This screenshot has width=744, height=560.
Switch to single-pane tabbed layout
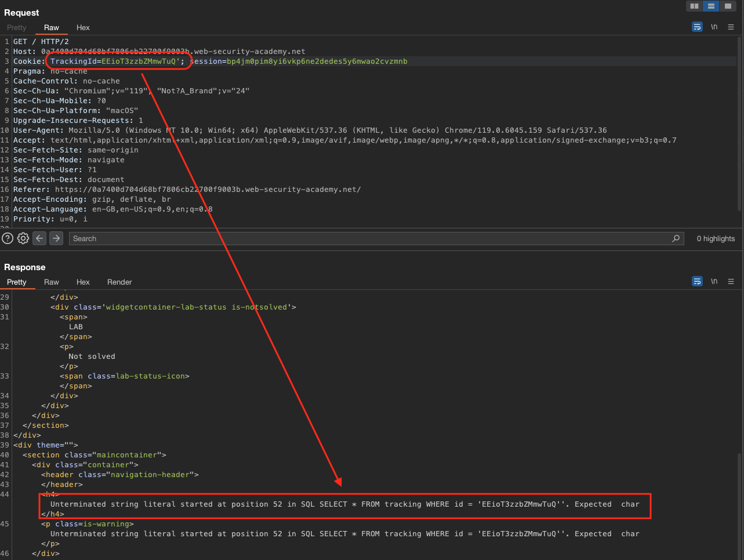click(727, 6)
